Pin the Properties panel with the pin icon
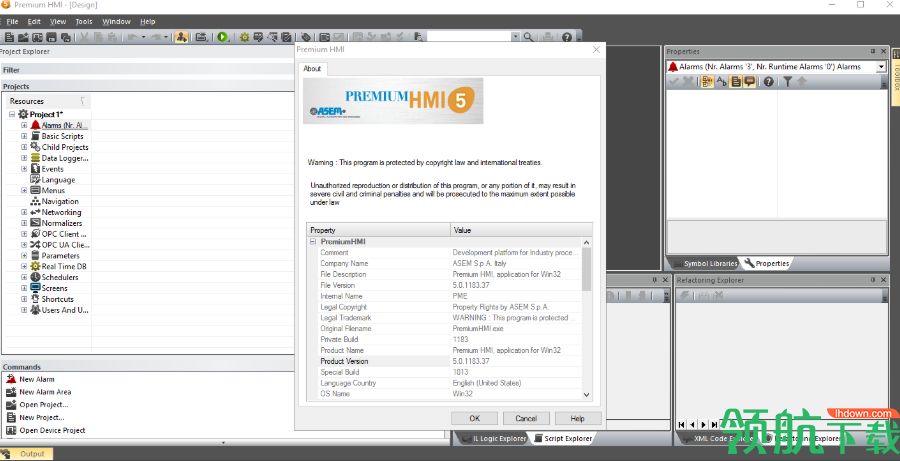 [x=872, y=52]
